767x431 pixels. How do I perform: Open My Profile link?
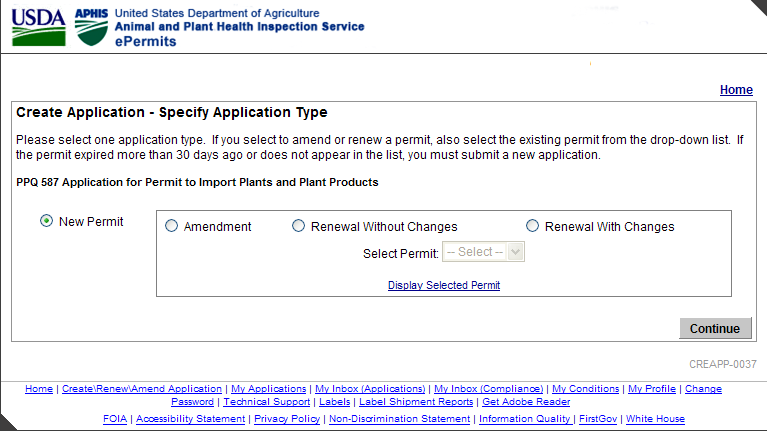652,388
